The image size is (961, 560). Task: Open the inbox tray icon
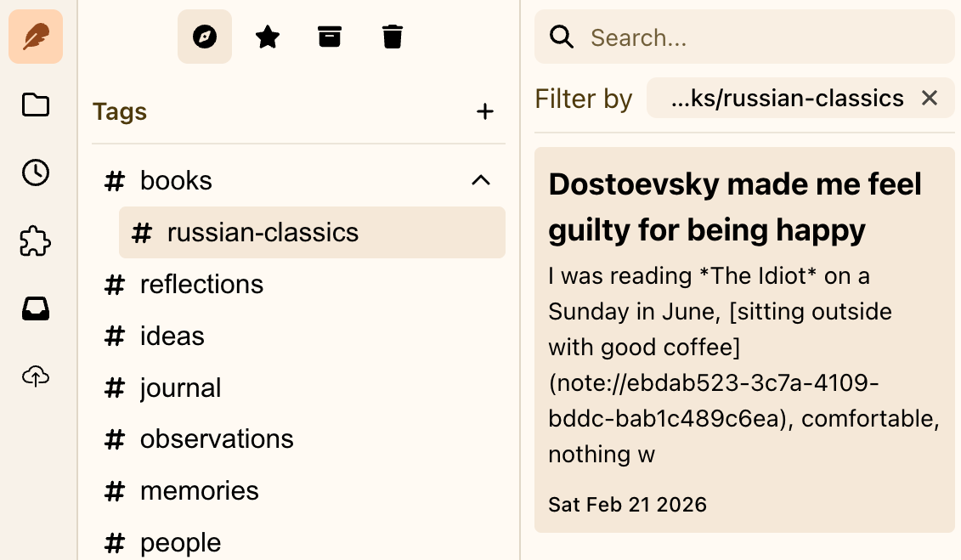36,309
